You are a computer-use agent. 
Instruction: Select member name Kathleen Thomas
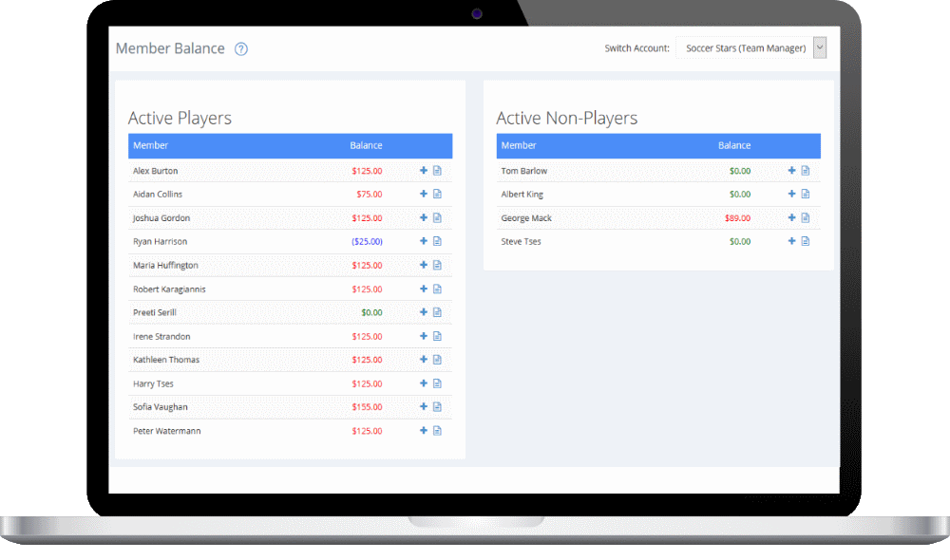pyautogui.click(x=166, y=360)
